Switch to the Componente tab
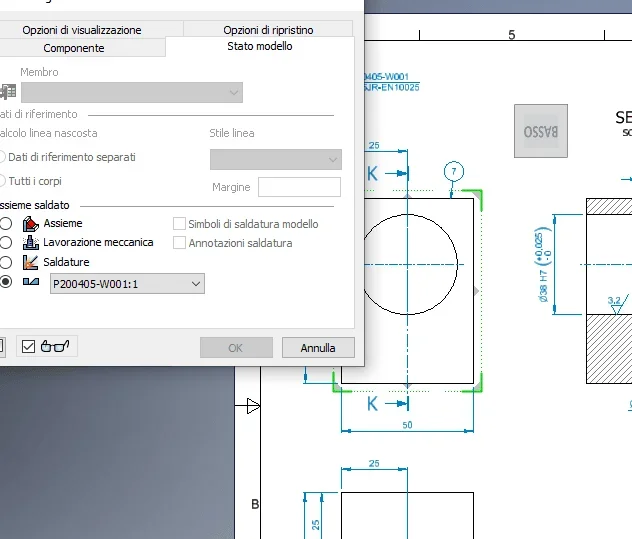The width and height of the screenshot is (632, 539). click(x=74, y=48)
